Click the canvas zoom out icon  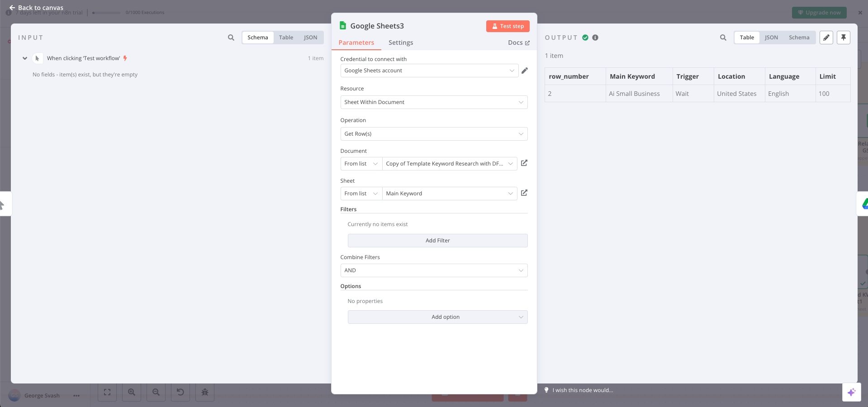tap(156, 392)
